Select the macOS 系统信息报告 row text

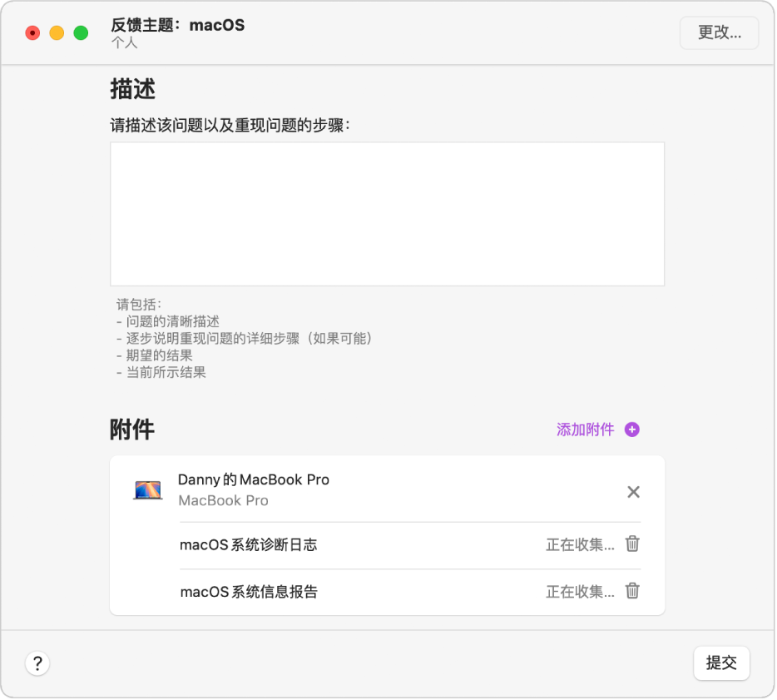pyautogui.click(x=249, y=592)
